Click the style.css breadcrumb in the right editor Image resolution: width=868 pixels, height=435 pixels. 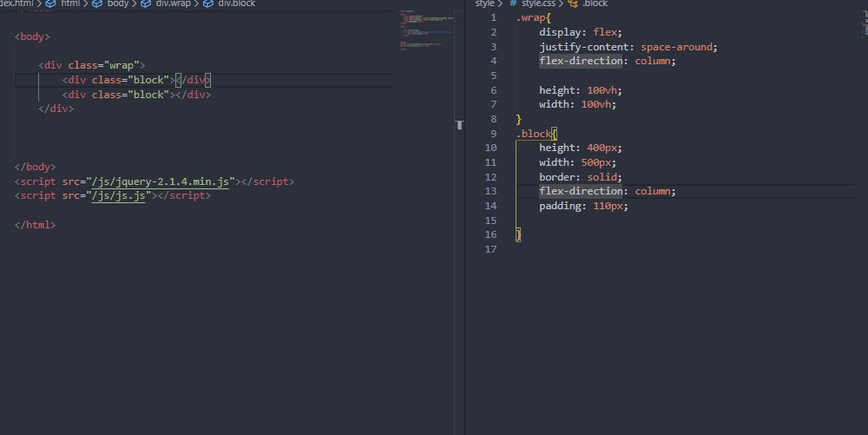click(538, 3)
